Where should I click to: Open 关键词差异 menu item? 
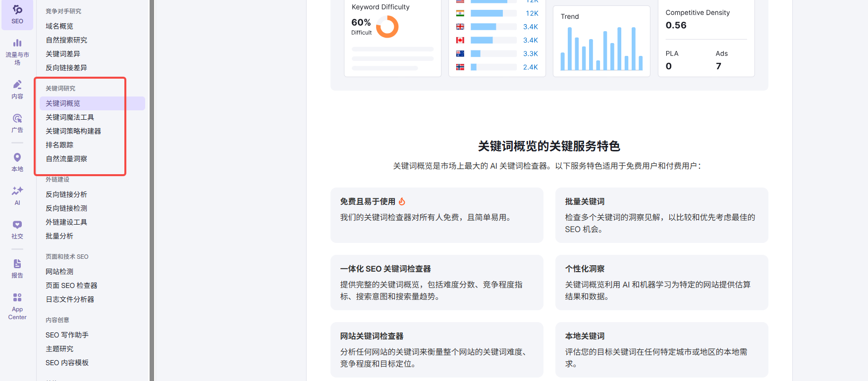point(63,54)
